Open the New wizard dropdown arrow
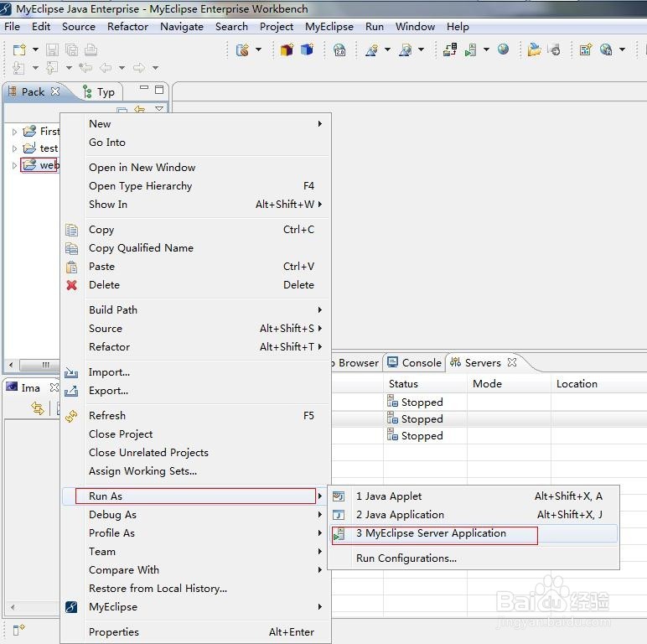Viewport: 647px width, 644px height. [x=36, y=49]
